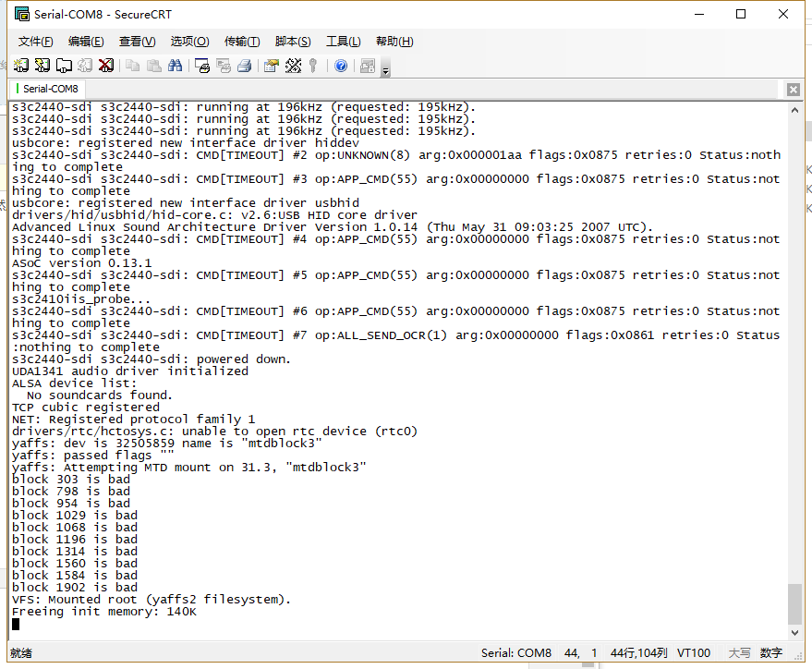Image resolution: width=812 pixels, height=669 pixels.
Task: Click the greyed SecureFX window icon
Action: tap(368, 66)
